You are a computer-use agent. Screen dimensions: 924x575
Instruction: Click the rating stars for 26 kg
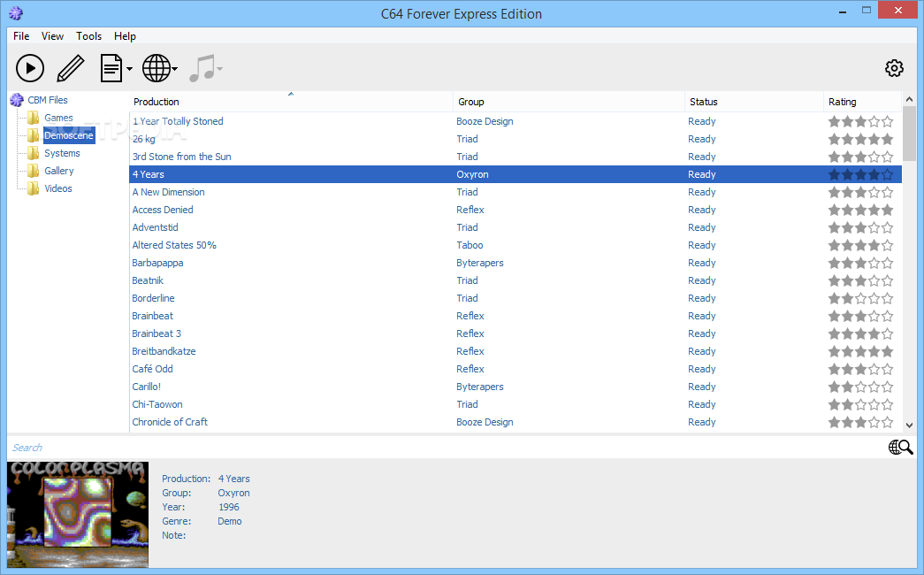pos(861,139)
